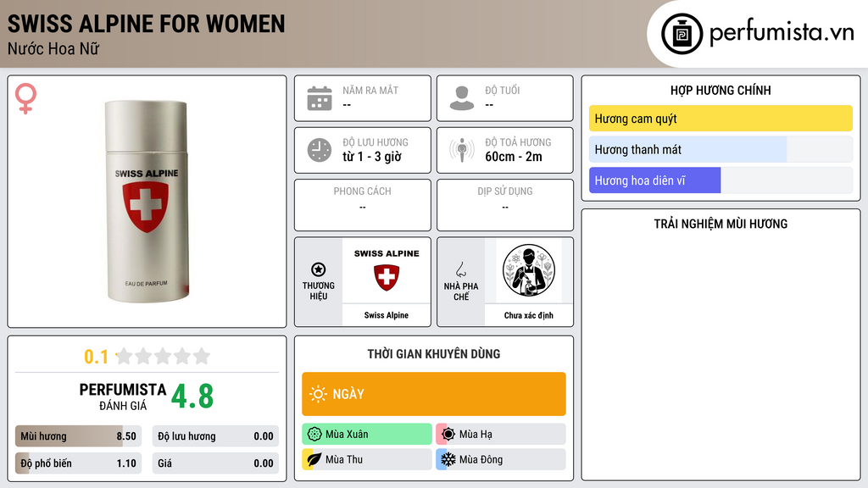Click the Swiss Alpine brand logo image
The width and height of the screenshot is (868, 488).
[x=387, y=270]
